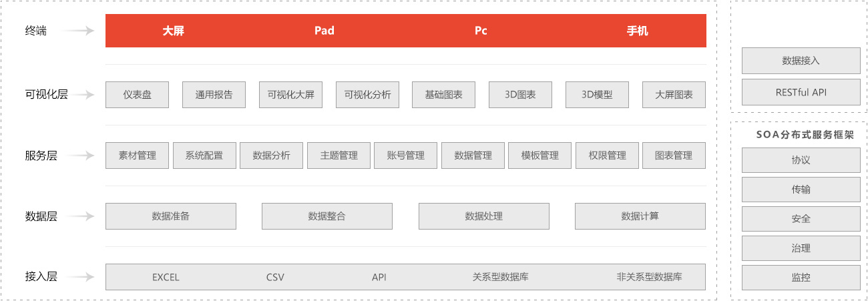
Task: Select the 协议 box
Action: [x=801, y=160]
